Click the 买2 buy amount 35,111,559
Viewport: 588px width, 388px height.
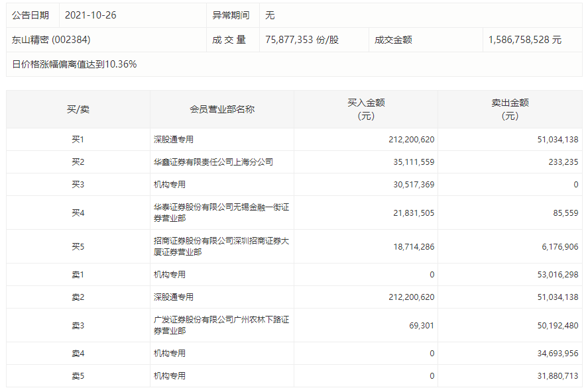tap(411, 162)
